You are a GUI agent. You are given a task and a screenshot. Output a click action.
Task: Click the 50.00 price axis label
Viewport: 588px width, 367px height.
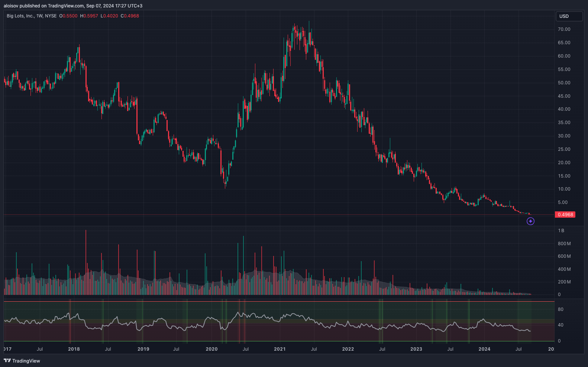click(564, 83)
